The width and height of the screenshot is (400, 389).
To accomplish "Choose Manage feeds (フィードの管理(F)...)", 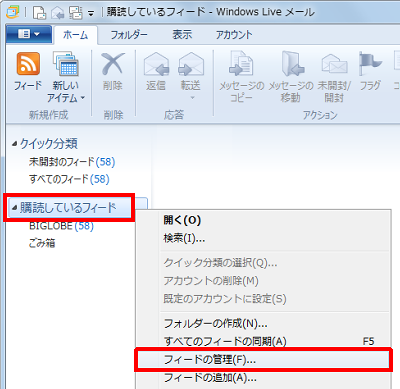I will point(263,360).
